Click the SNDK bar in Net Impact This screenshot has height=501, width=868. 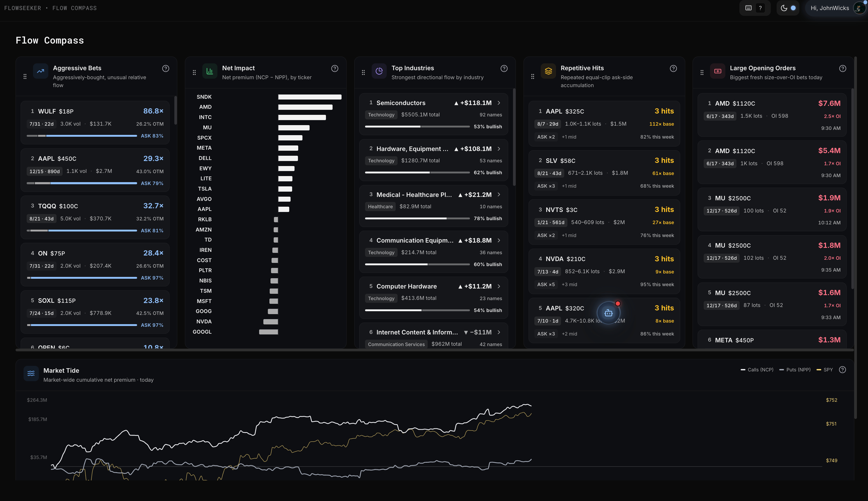[x=310, y=97]
